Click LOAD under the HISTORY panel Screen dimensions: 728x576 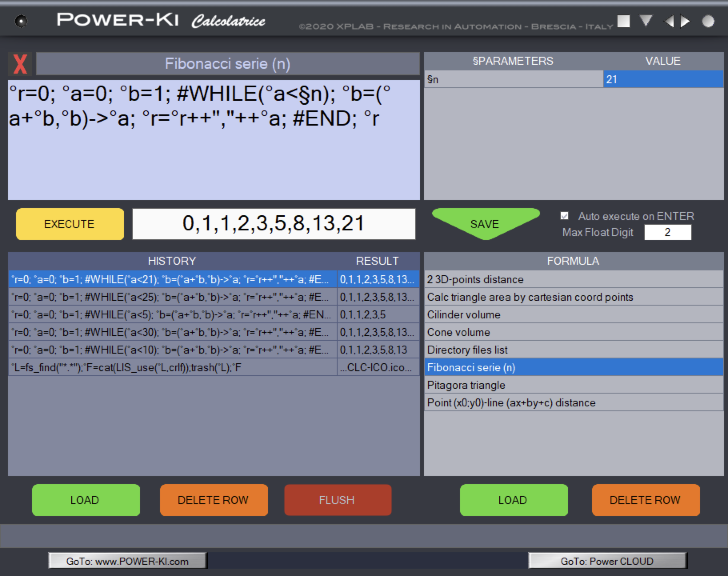86,500
